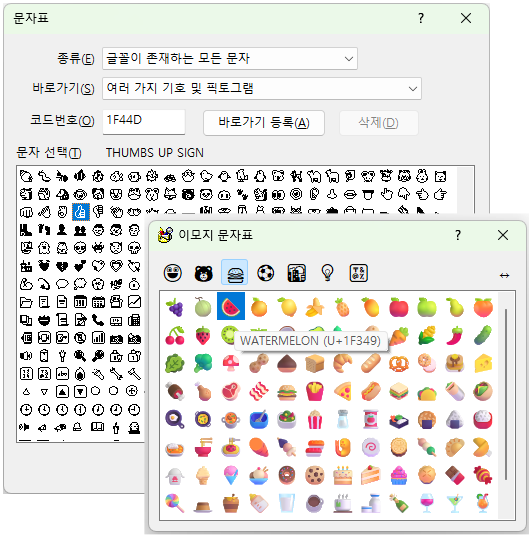Select the ear of corn emoji
The image size is (529, 535).
pyautogui.click(x=427, y=335)
